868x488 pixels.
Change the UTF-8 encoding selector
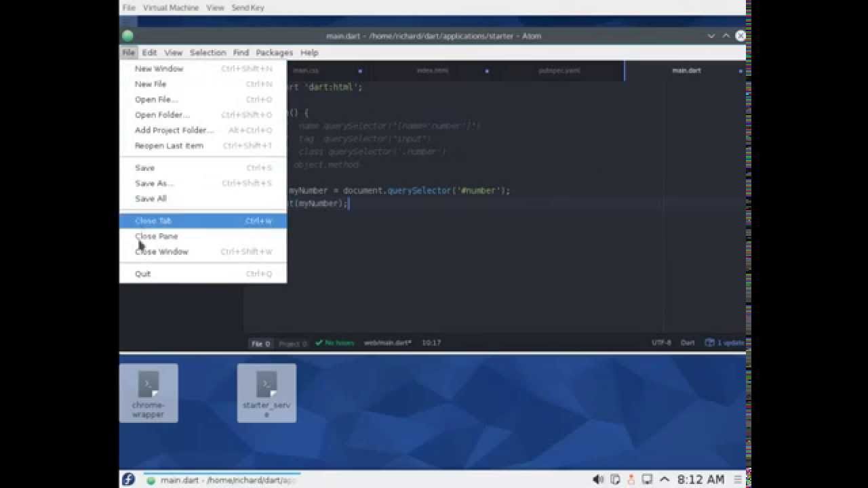(x=661, y=343)
